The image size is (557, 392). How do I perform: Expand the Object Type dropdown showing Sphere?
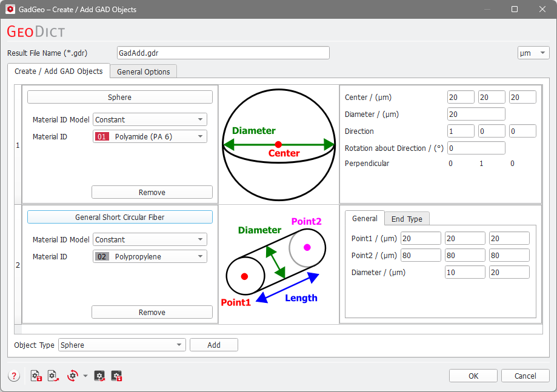(121, 345)
